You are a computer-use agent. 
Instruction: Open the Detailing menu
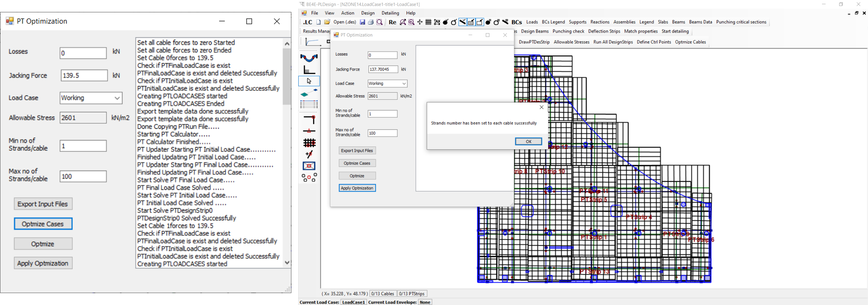390,13
